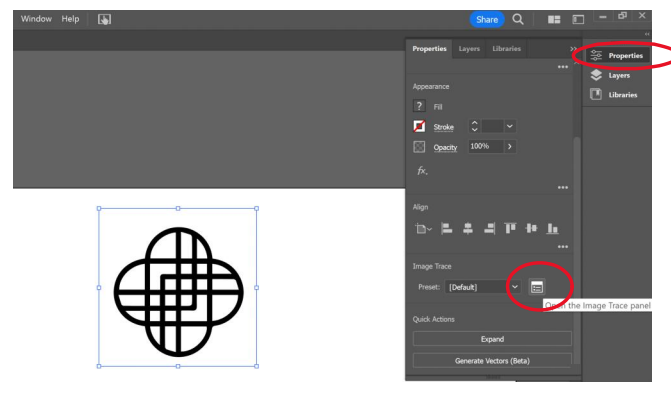Open Layers from the collapsed dock
671x400 pixels.
pyautogui.click(x=620, y=75)
